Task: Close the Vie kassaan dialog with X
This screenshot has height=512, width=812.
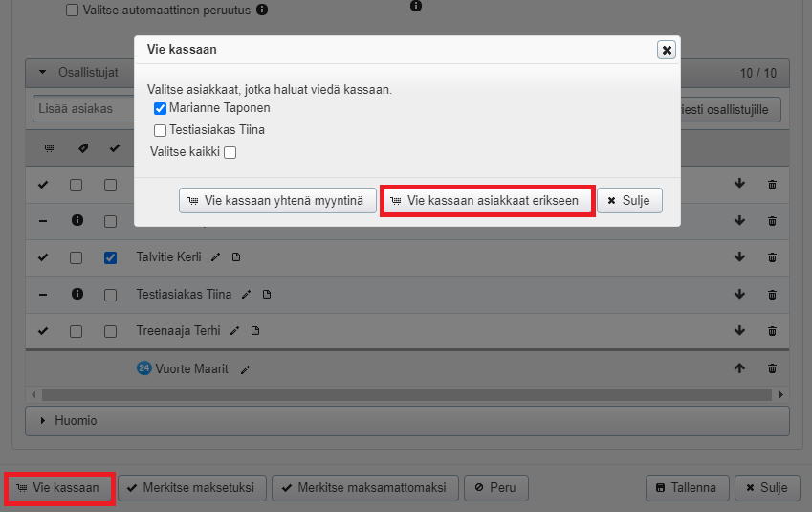Action: click(667, 50)
